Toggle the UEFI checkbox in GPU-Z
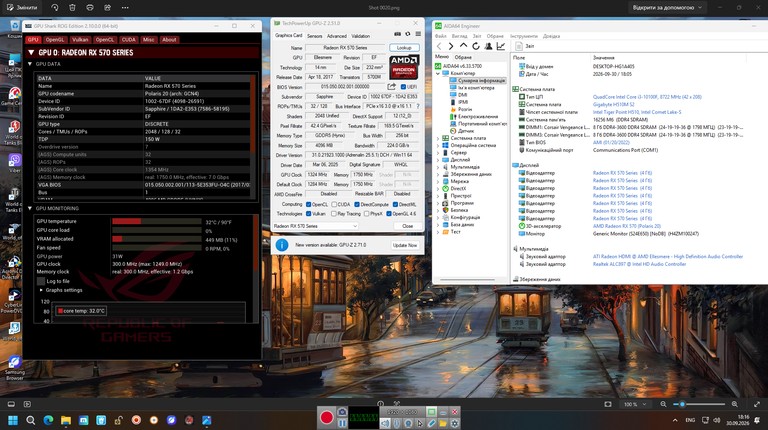768x430 pixels. pos(403,87)
